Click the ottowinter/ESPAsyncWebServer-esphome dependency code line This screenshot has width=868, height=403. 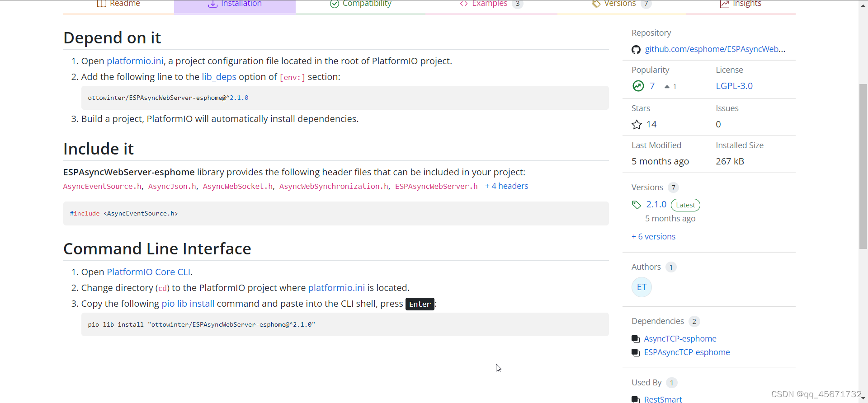(x=345, y=98)
